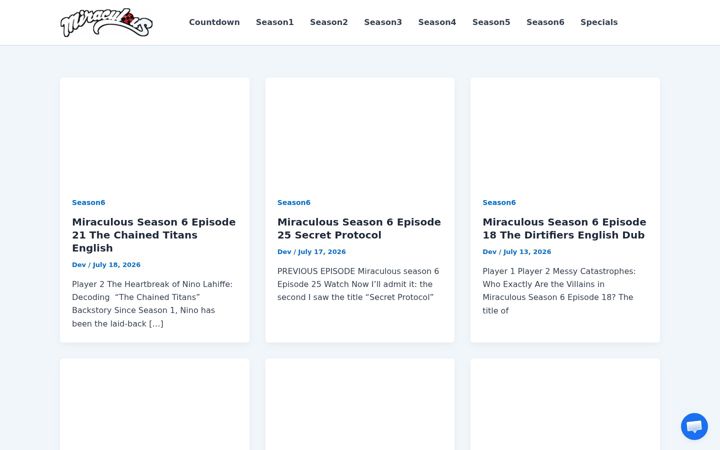This screenshot has width=720, height=450.
Task: Click Season6 tag on Chained Titans card
Action: coord(89,202)
